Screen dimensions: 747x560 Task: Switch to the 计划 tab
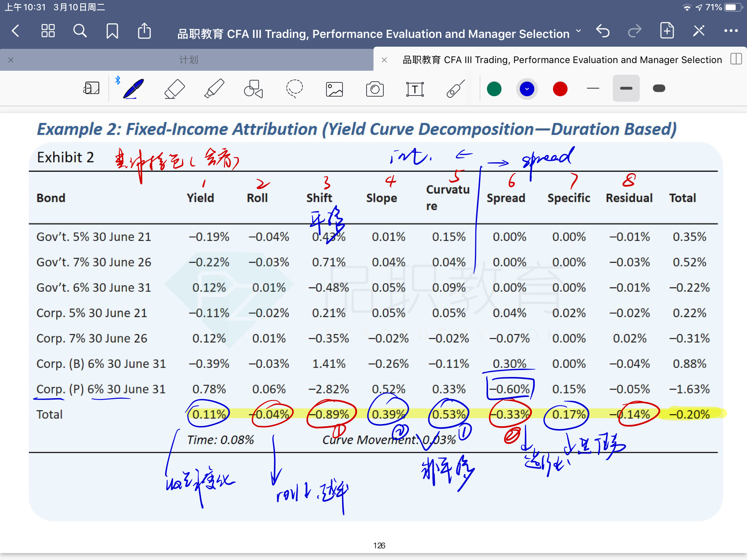coord(188,60)
